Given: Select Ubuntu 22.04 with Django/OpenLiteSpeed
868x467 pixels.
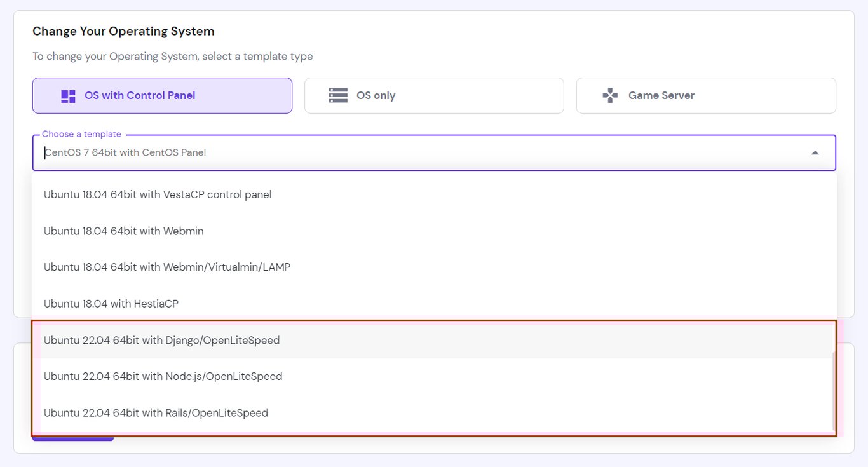Looking at the screenshot, I should (161, 340).
